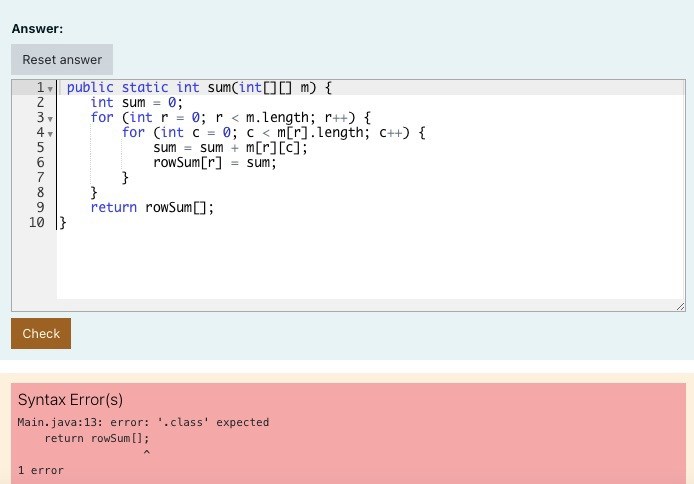Image resolution: width=694 pixels, height=484 pixels.
Task: Click line number 9 in the gutter
Action: coord(40,207)
